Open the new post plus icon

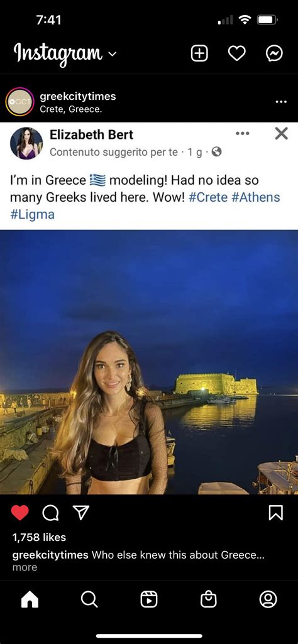click(x=199, y=53)
